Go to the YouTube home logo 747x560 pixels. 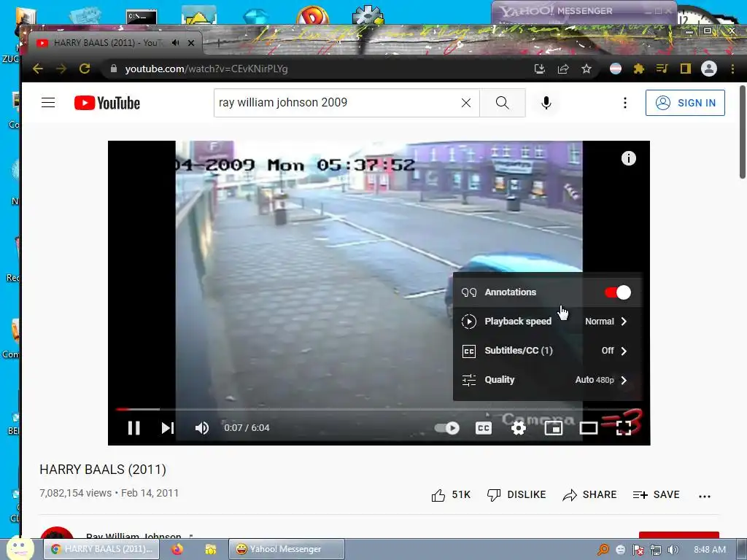(107, 103)
